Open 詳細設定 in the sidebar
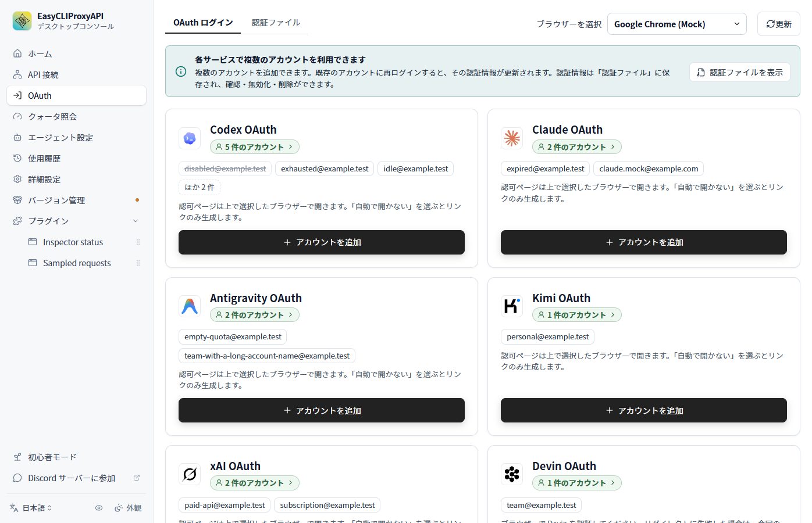The height and width of the screenshot is (523, 812). point(76,179)
